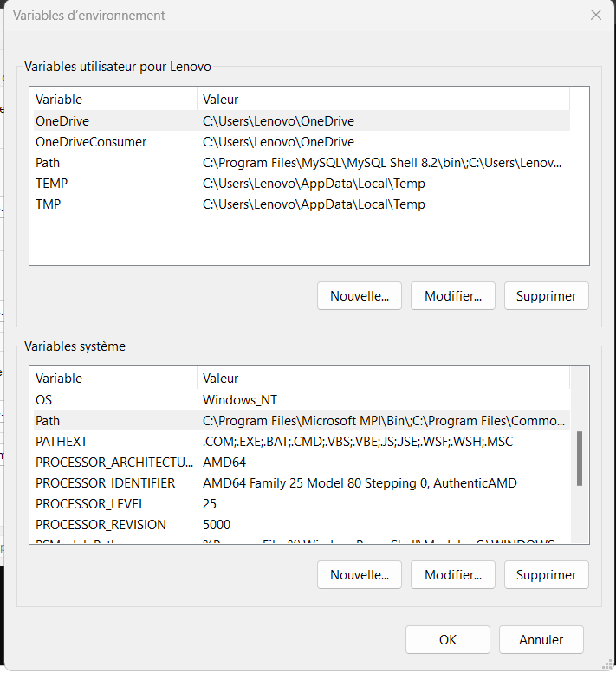Click the system variables list scrollbar
Screen dimensions: 616x673
click(580, 459)
